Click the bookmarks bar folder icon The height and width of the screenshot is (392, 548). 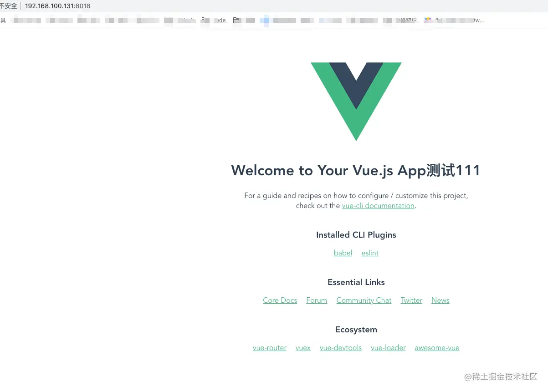coord(236,20)
